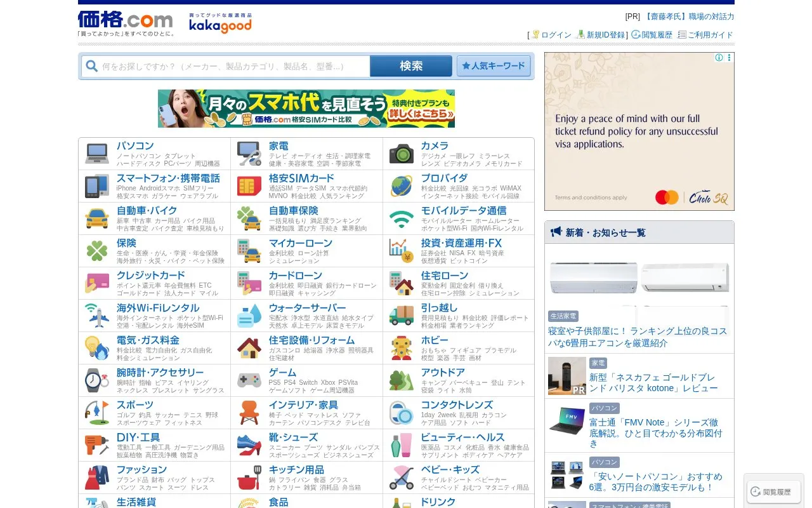Click the orange chair icon for インテリア・家具
Viewport: 812px width, 508px height.
[x=249, y=413]
